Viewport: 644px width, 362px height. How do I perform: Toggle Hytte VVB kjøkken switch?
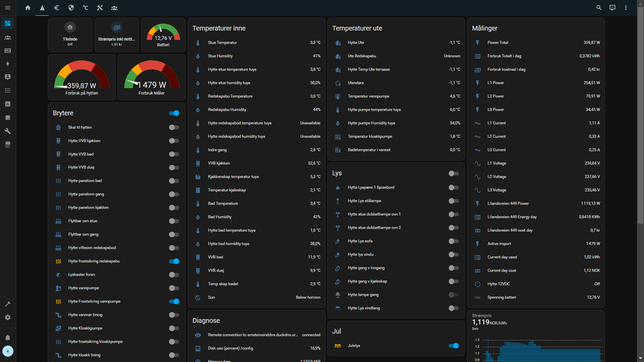pos(174,140)
